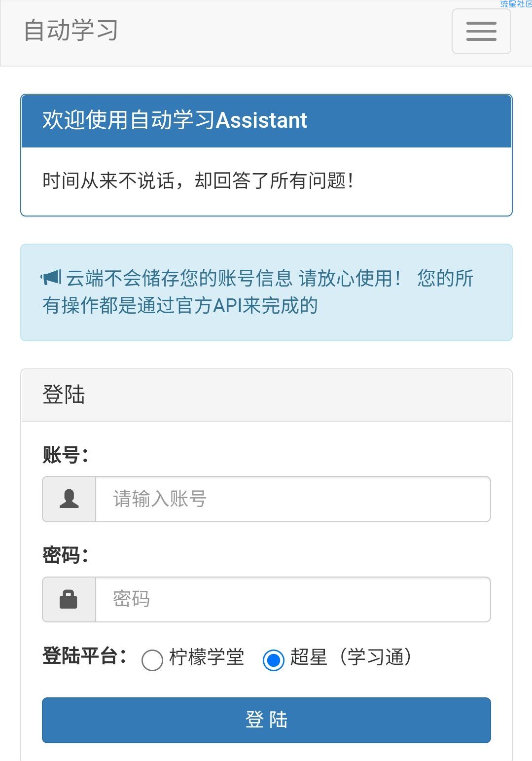Focus the 请输入账号 account input field
The width and height of the screenshot is (532, 761).
[293, 499]
